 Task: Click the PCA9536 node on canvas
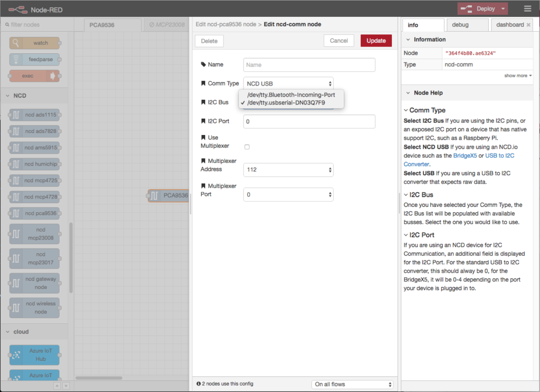169,196
